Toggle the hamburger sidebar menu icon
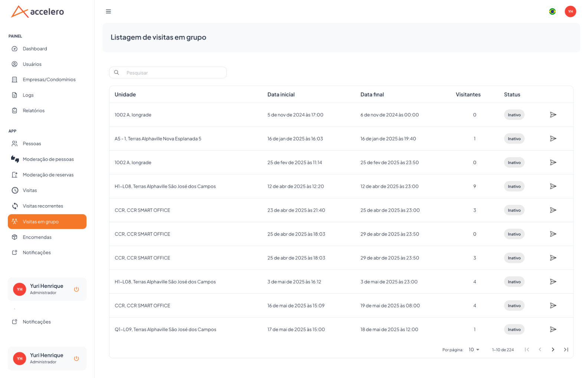This screenshot has width=588, height=378. point(108,11)
